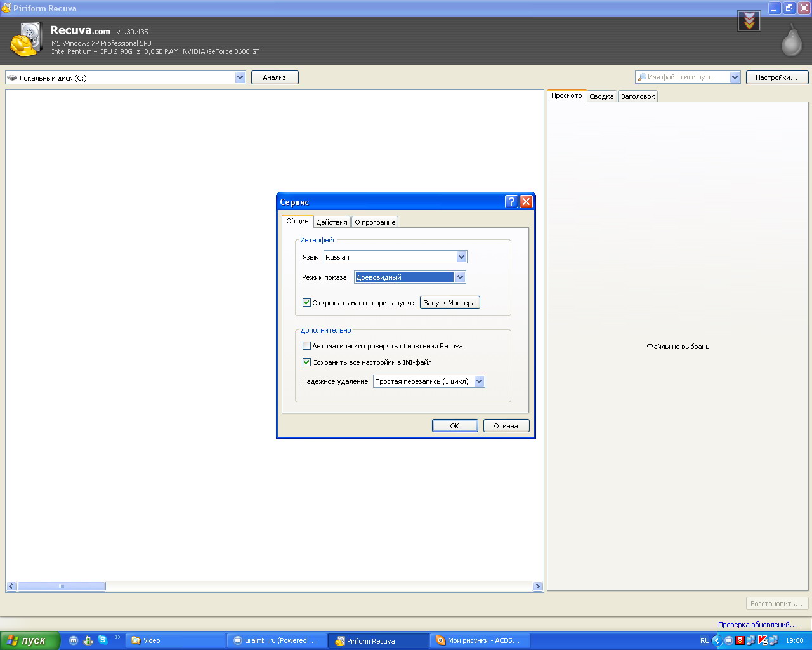Click the help question mark in Сервис dialog
This screenshot has width=812, height=650.
pos(511,202)
